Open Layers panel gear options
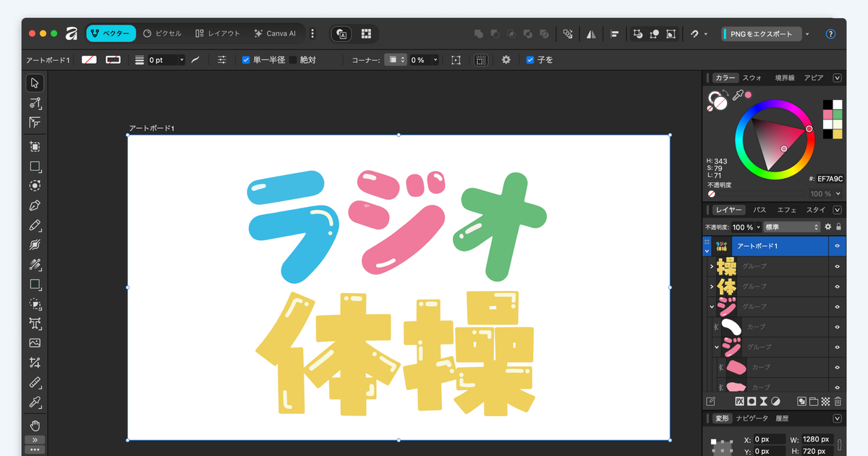 828,227
